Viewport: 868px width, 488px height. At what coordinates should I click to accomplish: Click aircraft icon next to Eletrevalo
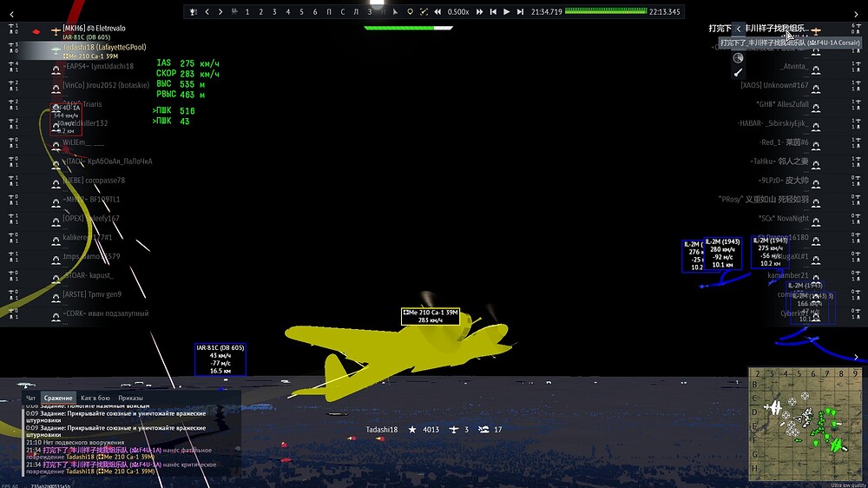[56, 31]
